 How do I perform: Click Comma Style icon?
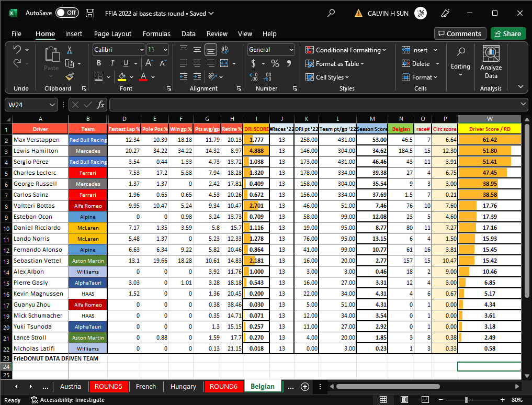[x=289, y=63]
